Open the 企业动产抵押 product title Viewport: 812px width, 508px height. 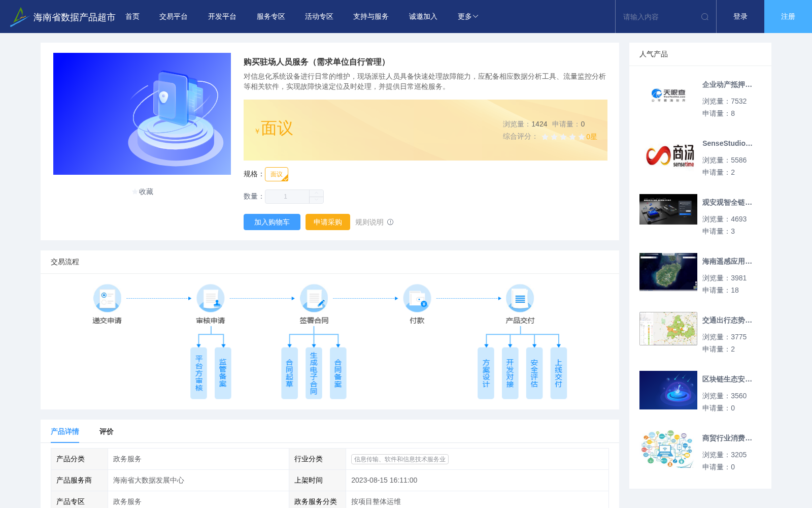pos(727,85)
